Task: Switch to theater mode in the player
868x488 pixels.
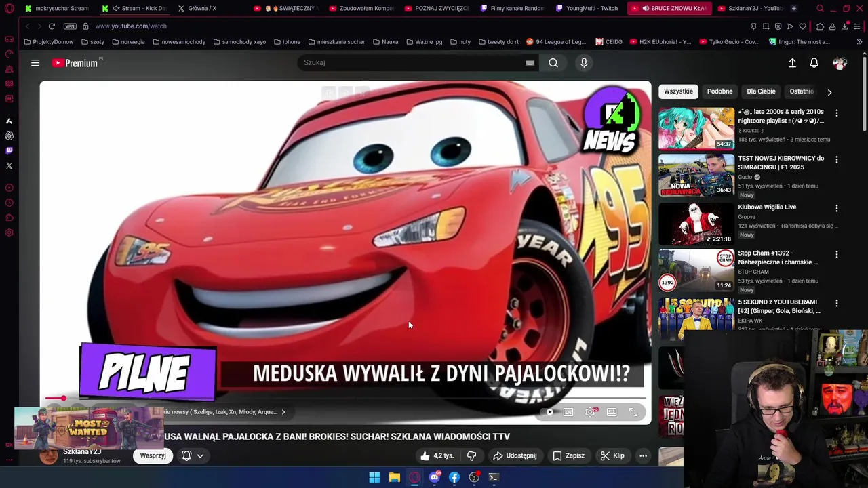Action: pos(612,412)
